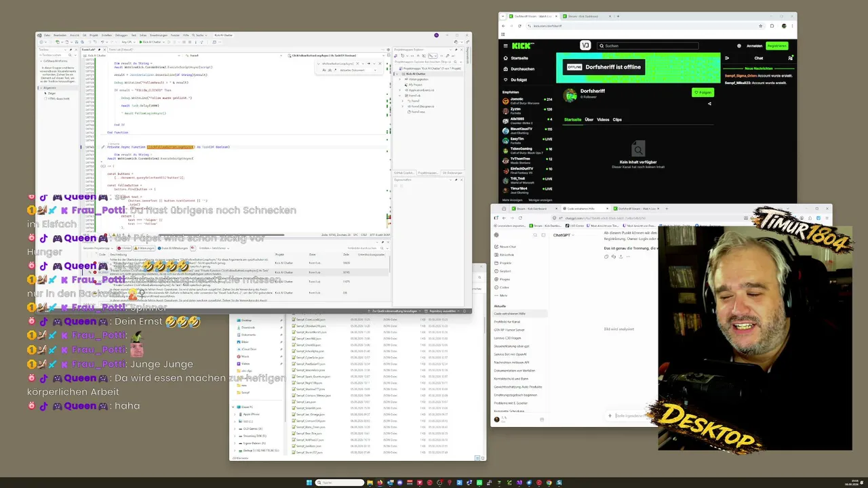Click the green KICK logo
The width and height of the screenshot is (868, 488).
pos(523,45)
